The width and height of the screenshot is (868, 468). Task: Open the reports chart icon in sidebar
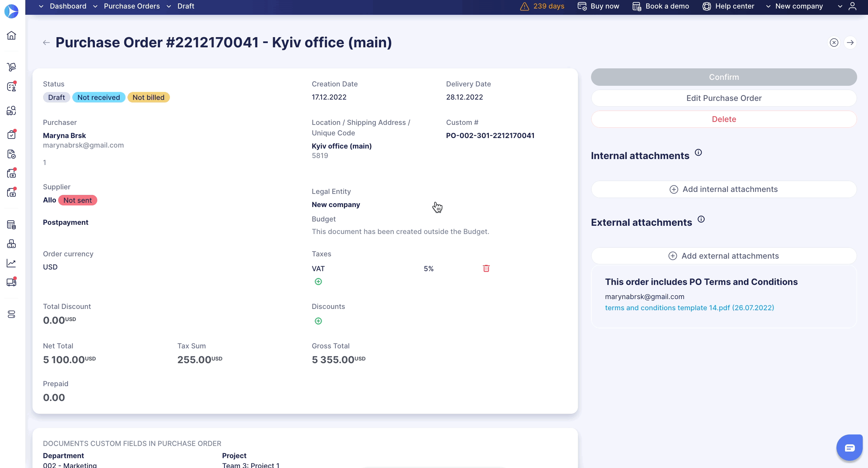[11, 263]
